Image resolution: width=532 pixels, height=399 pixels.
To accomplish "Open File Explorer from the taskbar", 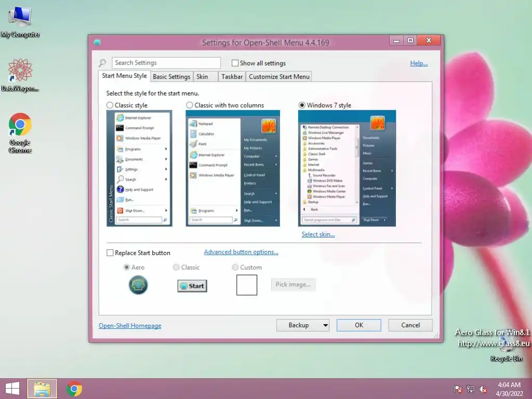I will pos(42,389).
